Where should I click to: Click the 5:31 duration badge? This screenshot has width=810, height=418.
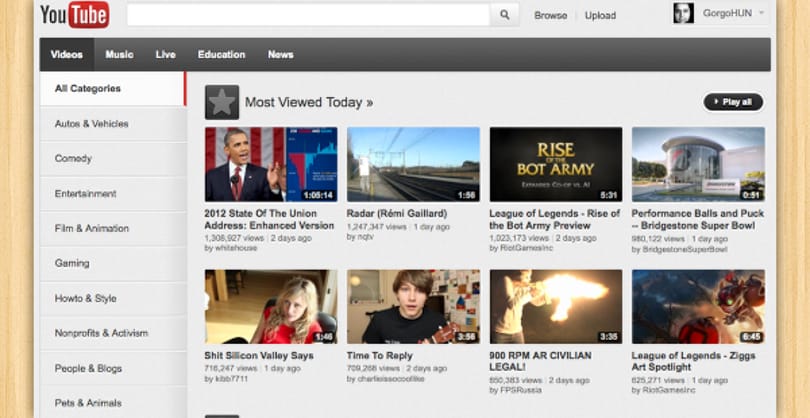pos(609,195)
